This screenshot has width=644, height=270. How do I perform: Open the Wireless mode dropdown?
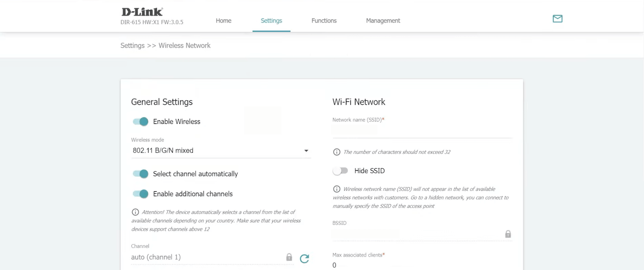[215, 150]
